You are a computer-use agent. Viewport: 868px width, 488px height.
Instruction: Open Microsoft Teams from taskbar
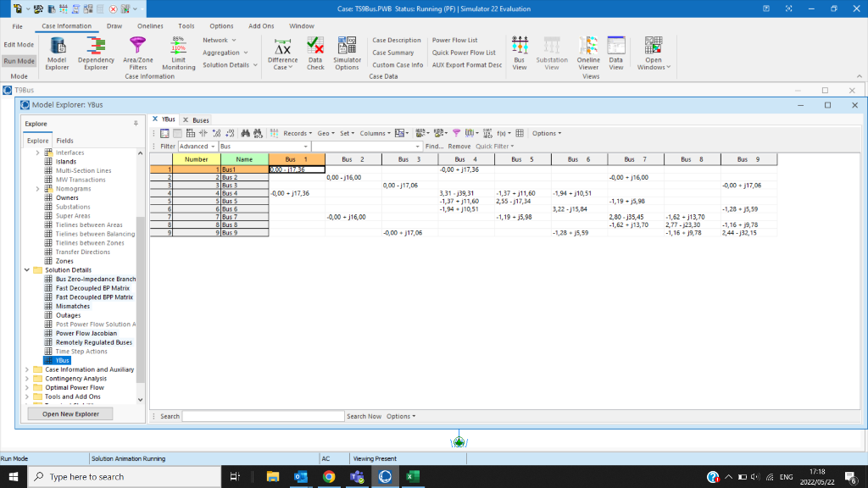357,476
